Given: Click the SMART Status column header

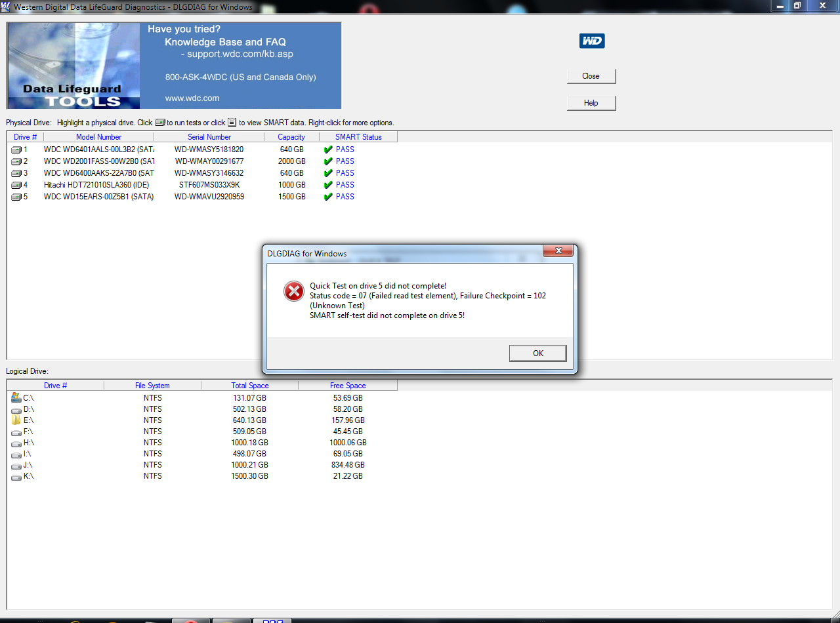Looking at the screenshot, I should tap(358, 137).
